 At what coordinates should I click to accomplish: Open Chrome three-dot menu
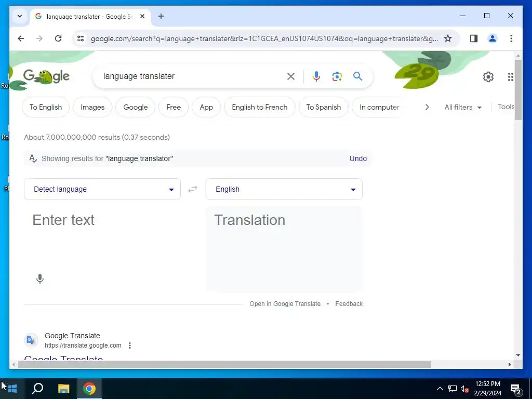point(511,38)
